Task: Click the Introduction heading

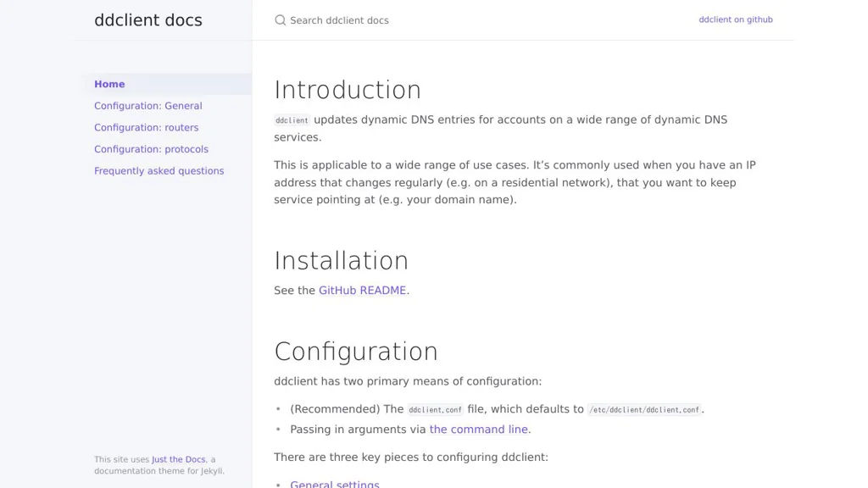Action: click(348, 90)
